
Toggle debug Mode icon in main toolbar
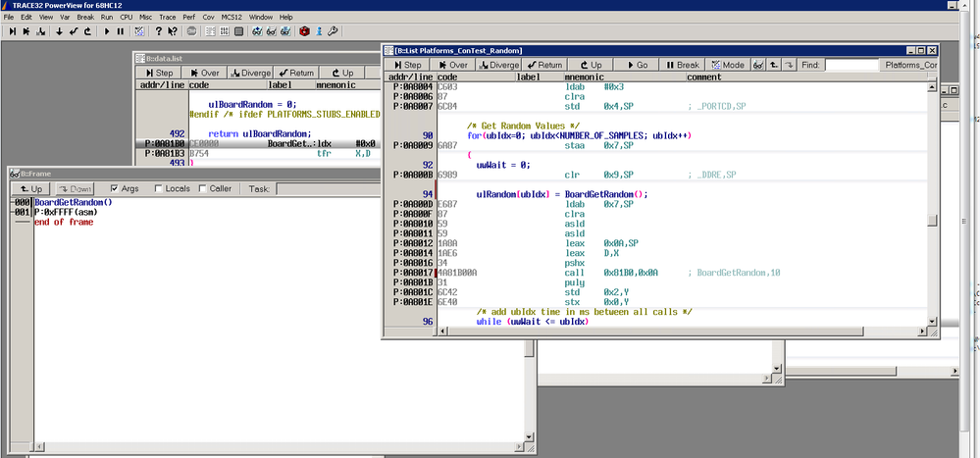[x=140, y=31]
